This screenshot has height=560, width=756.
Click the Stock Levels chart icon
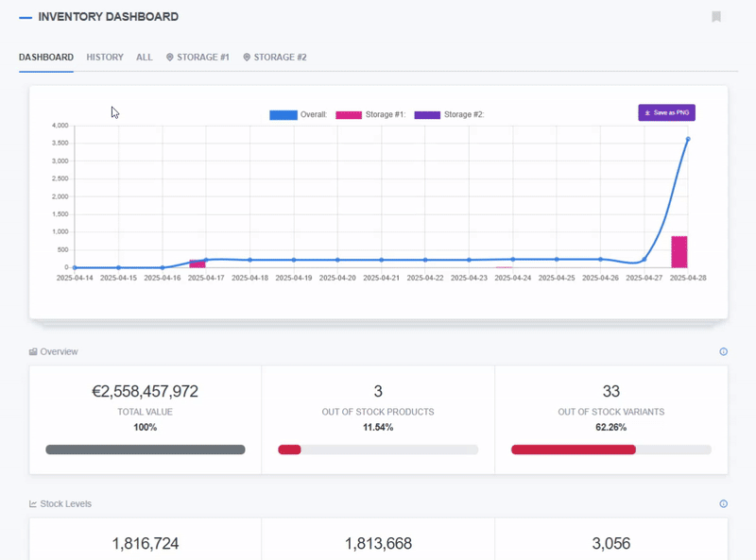tap(33, 504)
